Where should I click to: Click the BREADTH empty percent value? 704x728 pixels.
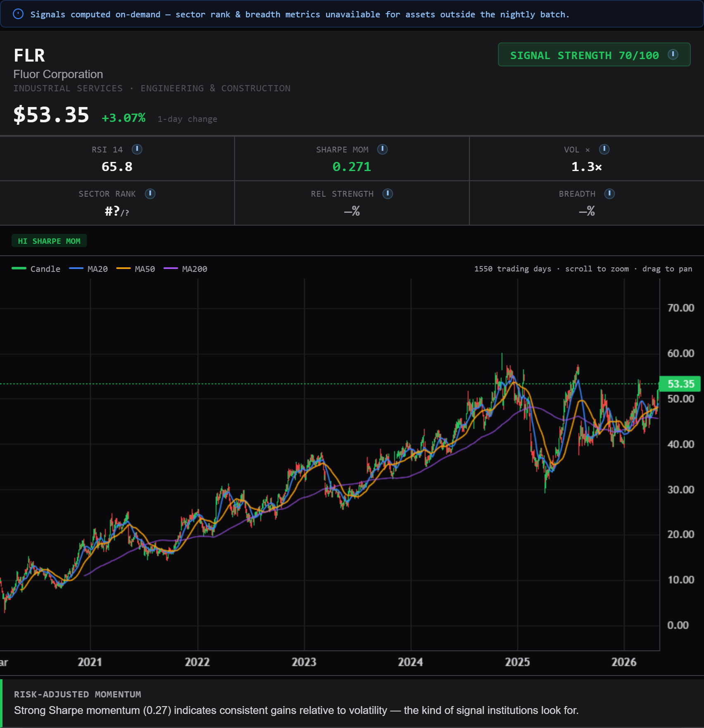pyautogui.click(x=586, y=212)
